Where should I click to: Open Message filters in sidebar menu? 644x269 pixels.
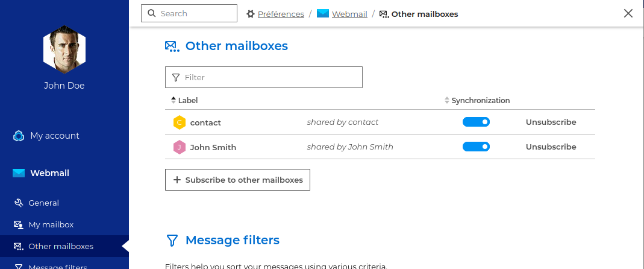tap(58, 267)
